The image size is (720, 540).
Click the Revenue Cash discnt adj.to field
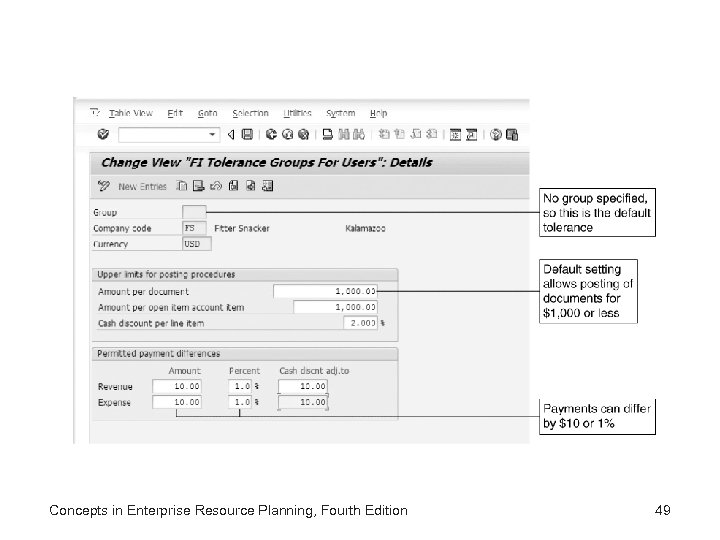[303, 386]
